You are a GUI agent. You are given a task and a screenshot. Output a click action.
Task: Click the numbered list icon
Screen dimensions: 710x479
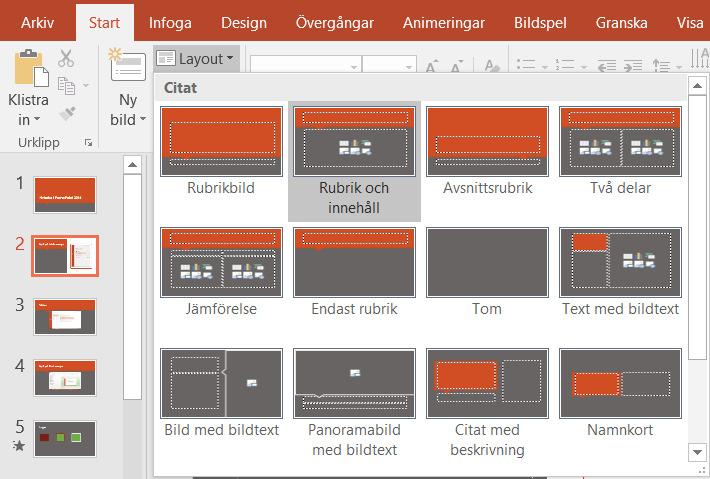pos(565,65)
